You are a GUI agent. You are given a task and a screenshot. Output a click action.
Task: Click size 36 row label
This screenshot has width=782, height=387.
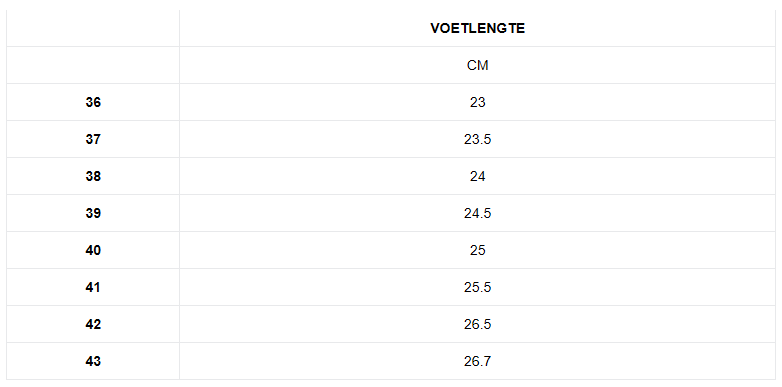click(x=93, y=102)
